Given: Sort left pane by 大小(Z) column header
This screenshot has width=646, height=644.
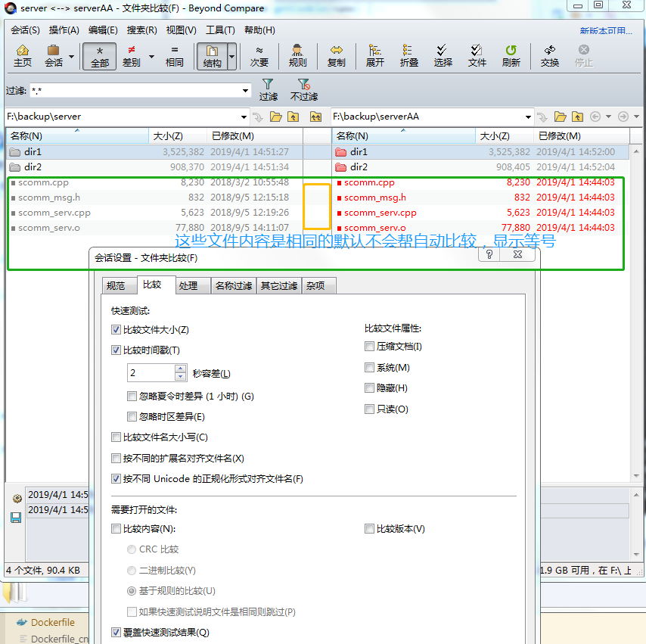Looking at the screenshot, I should coord(178,136).
